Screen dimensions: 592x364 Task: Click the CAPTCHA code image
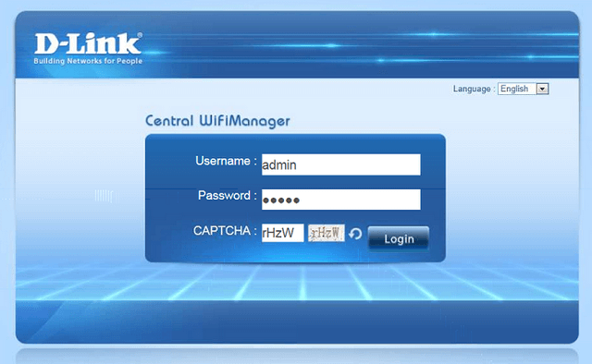[x=327, y=233]
